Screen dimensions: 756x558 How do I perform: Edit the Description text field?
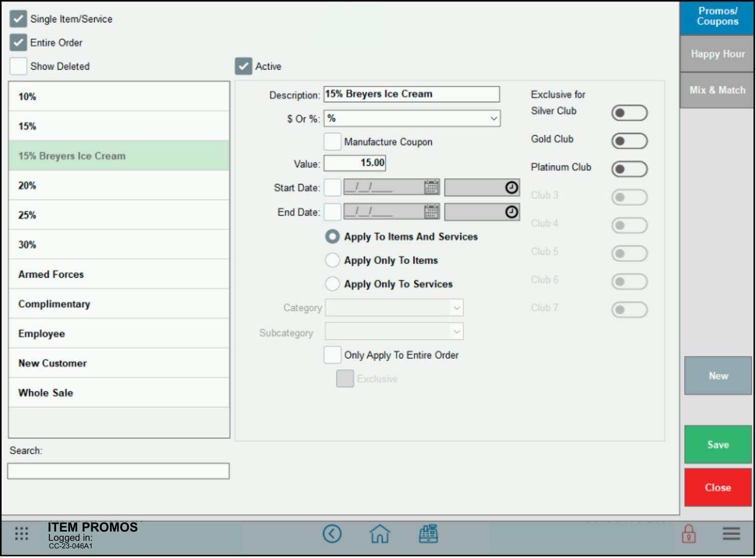point(412,94)
